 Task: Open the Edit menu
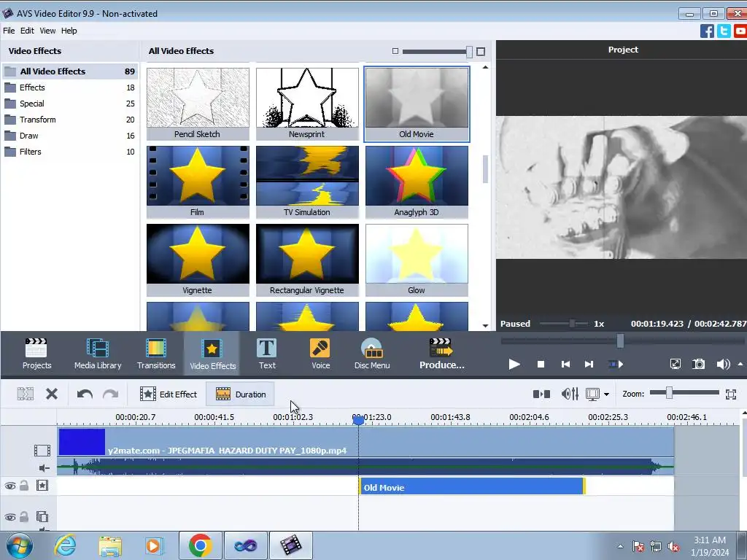pos(27,31)
